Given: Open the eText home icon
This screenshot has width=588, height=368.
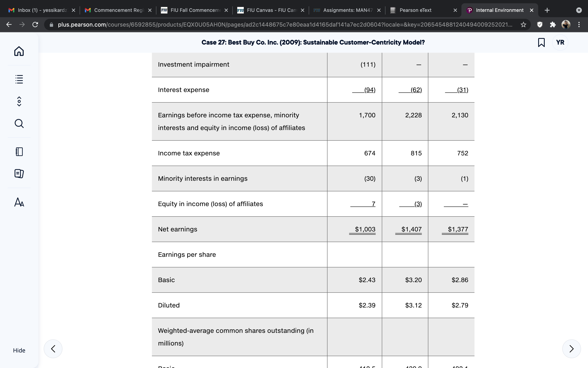Looking at the screenshot, I should point(19,51).
